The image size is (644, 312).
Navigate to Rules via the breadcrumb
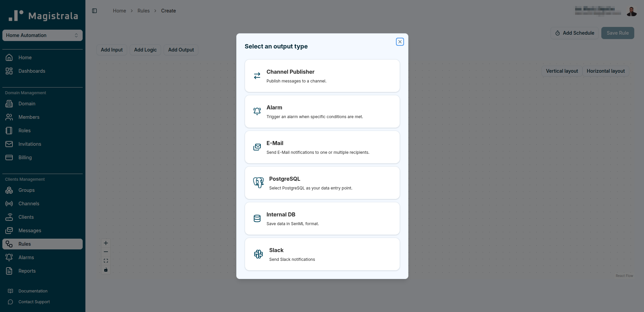144,10
